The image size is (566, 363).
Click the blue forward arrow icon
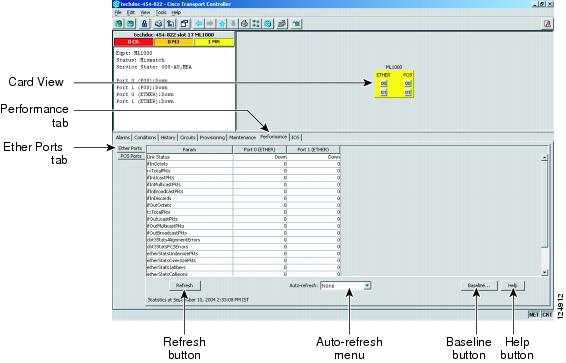click(210, 24)
